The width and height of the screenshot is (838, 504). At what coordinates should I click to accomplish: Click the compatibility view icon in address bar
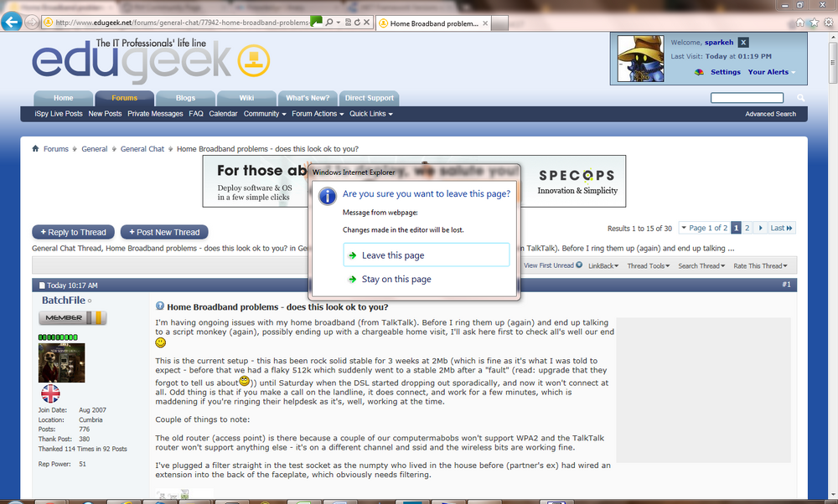click(x=349, y=23)
